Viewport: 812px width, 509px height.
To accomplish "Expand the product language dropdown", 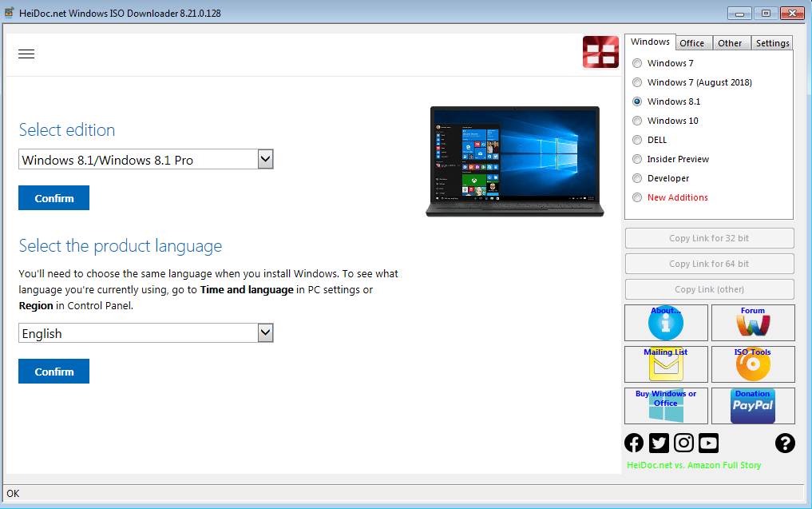I will (265, 332).
